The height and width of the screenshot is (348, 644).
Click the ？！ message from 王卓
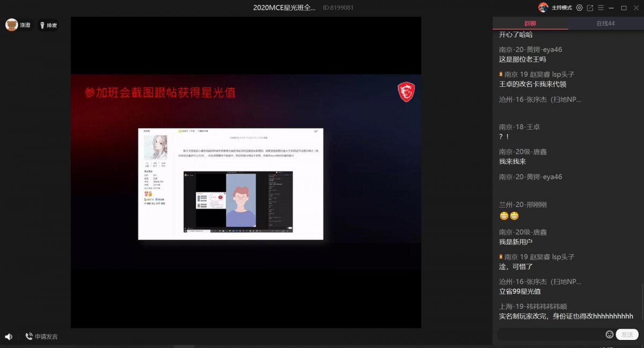[x=504, y=137]
